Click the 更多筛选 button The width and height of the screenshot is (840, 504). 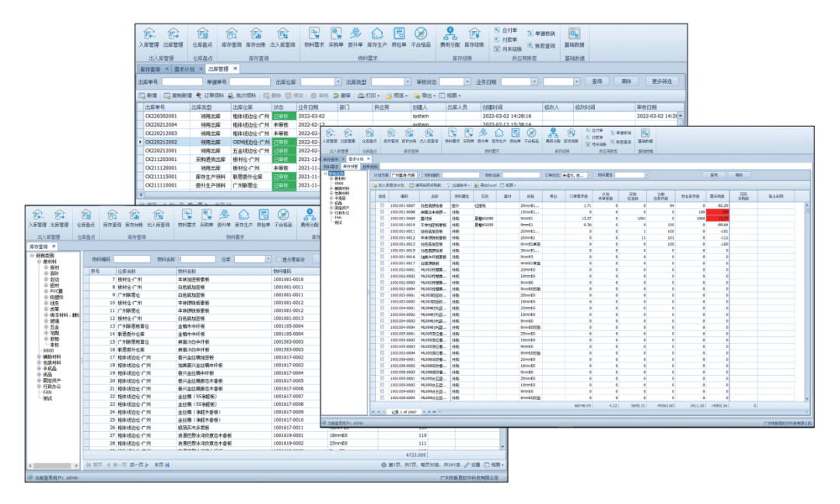click(661, 81)
